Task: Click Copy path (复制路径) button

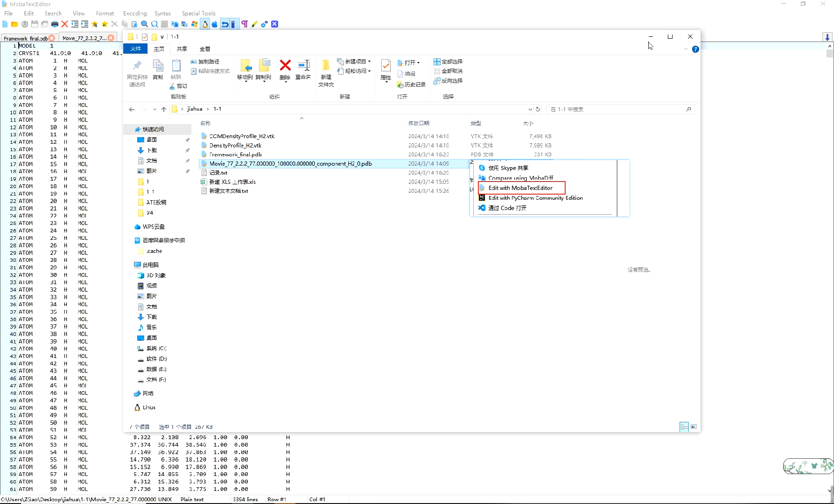Action: [205, 62]
